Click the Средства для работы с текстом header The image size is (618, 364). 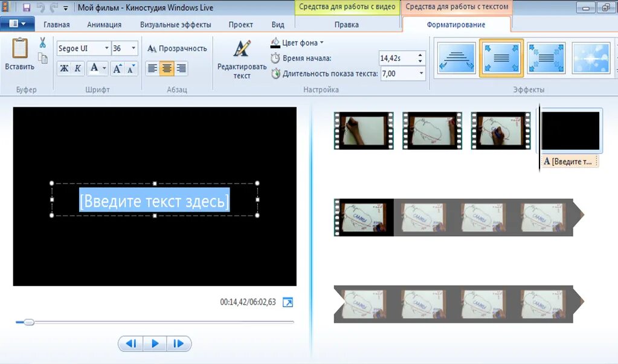(x=457, y=7)
